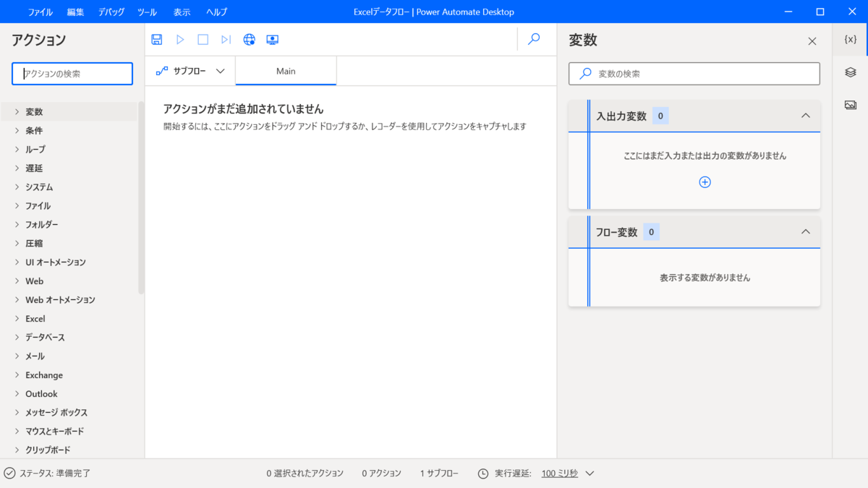Expand the UI オートメーション group
The width and height of the screenshot is (868, 488).
click(17, 262)
